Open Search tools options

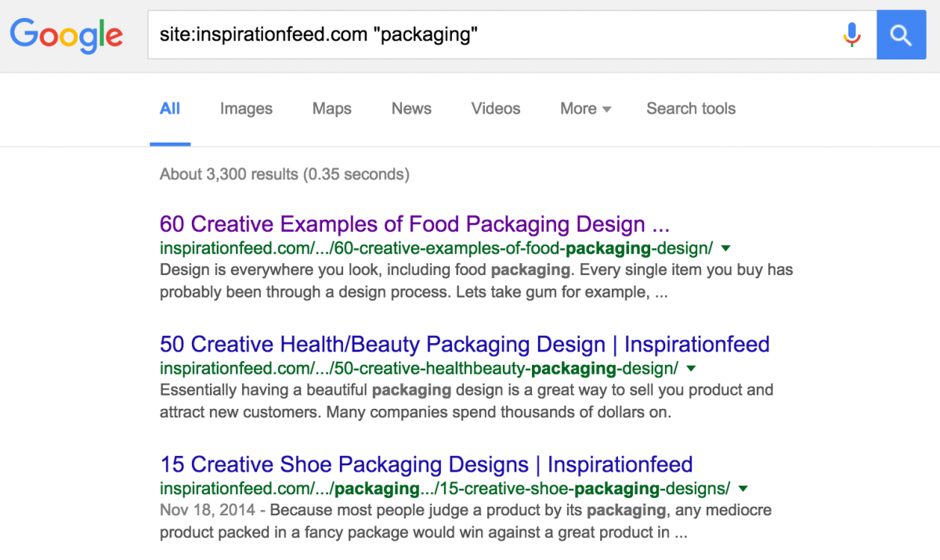690,109
